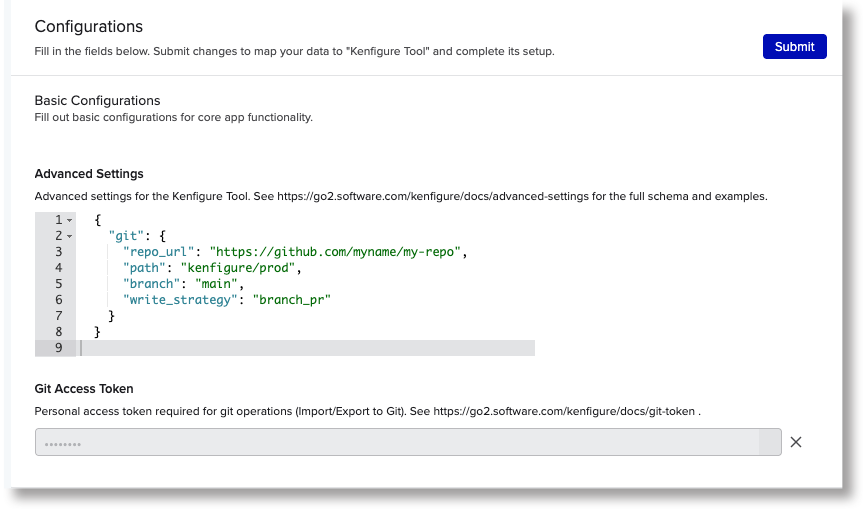
Task: Click the Basic Configurations heading
Action: [97, 101]
